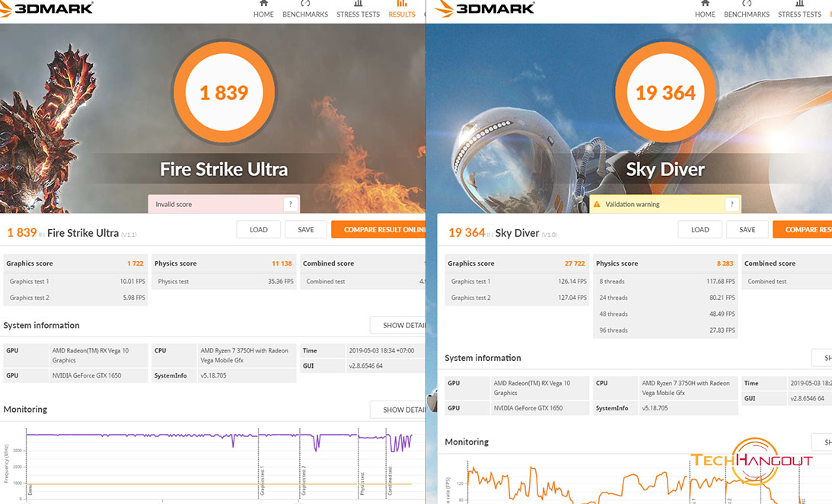Click LOAD in Fire Strike Ultra window

click(258, 230)
